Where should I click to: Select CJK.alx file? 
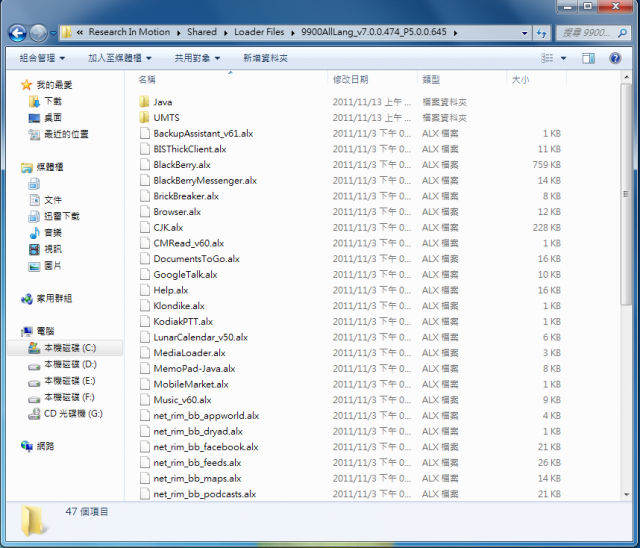tap(168, 227)
